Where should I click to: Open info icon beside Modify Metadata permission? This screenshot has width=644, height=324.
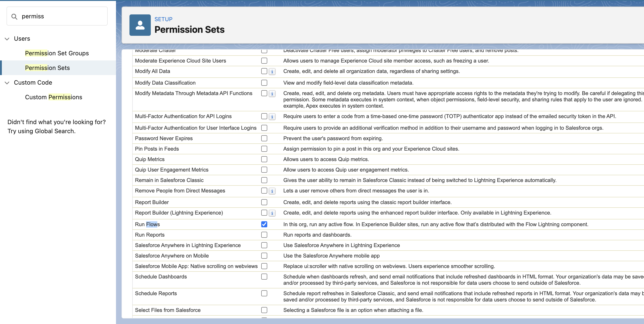click(272, 93)
